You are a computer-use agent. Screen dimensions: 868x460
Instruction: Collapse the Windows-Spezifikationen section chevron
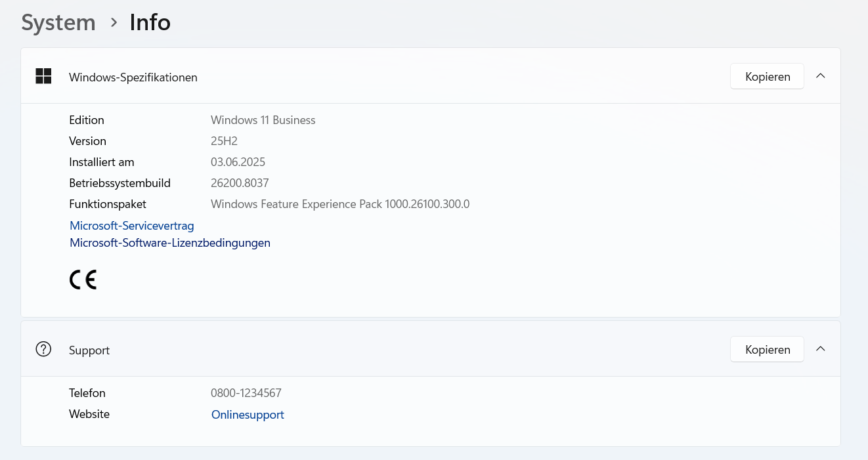pos(820,75)
